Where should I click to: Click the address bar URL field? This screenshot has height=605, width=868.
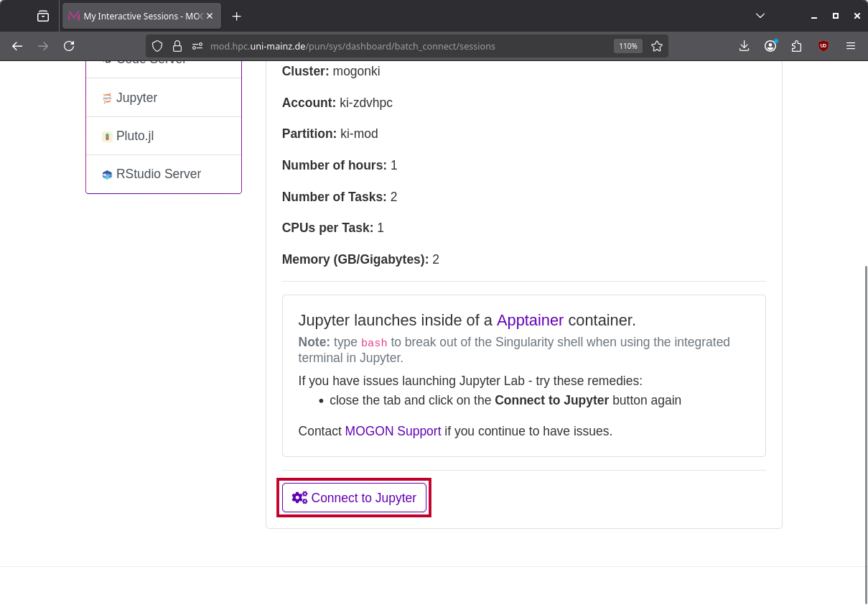pos(407,46)
